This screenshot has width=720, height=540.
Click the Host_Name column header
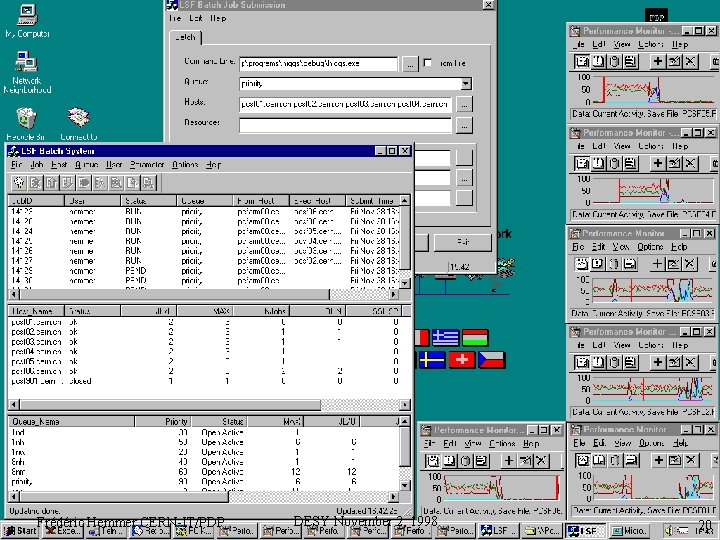36,311
